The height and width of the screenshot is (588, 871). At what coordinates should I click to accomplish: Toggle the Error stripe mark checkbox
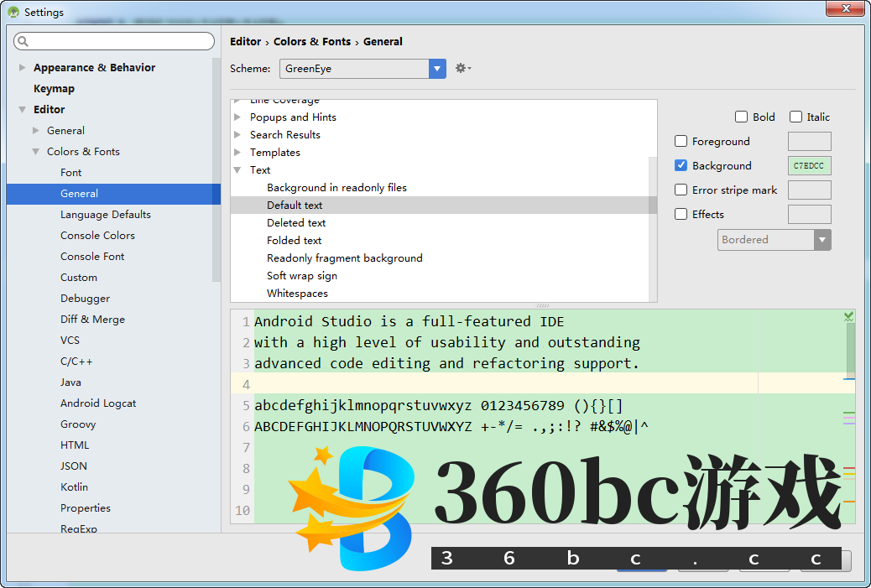pos(681,190)
